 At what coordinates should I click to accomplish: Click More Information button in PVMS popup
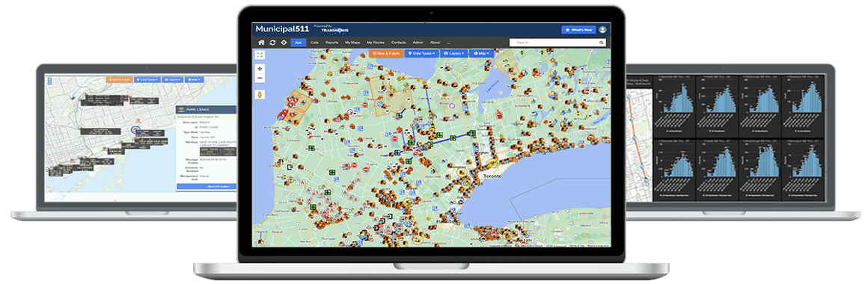(207, 187)
